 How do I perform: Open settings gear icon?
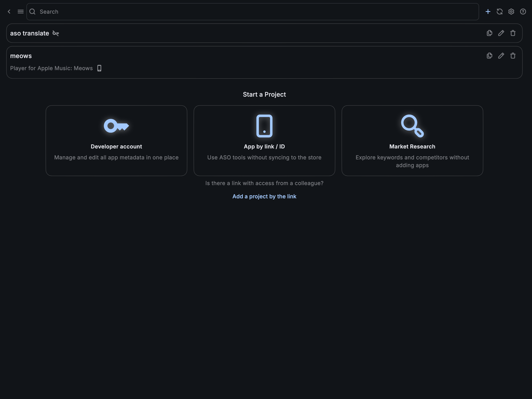pos(511,11)
